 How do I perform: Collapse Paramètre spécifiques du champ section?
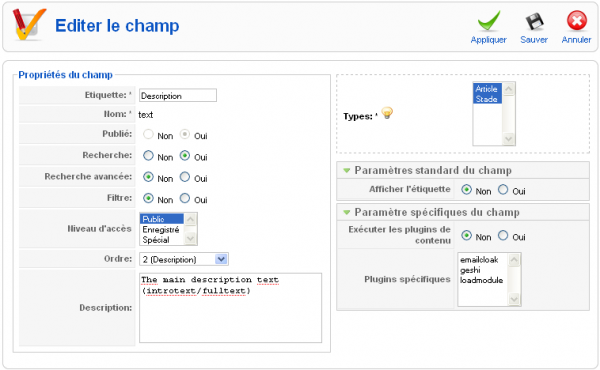pyautogui.click(x=347, y=212)
